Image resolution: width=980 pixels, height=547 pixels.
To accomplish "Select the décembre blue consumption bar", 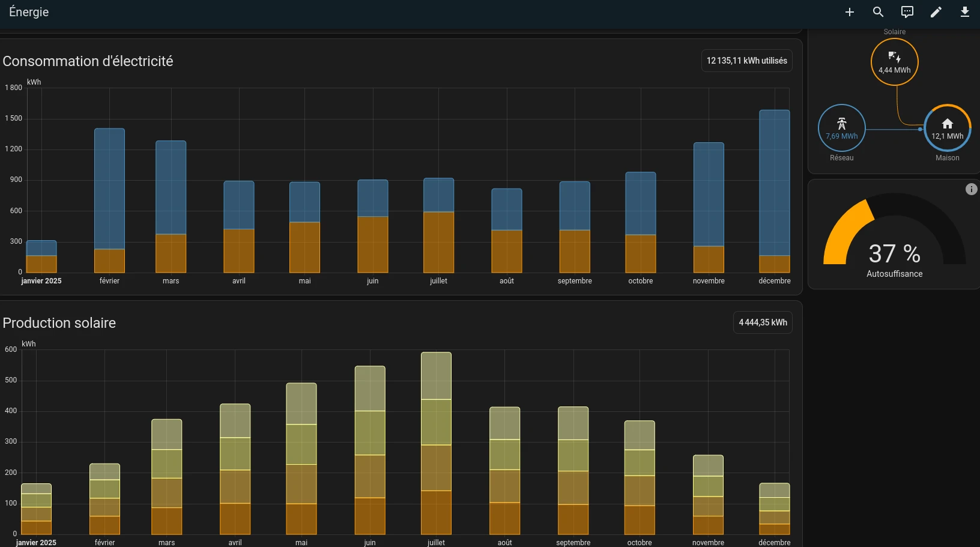I will tap(774, 180).
